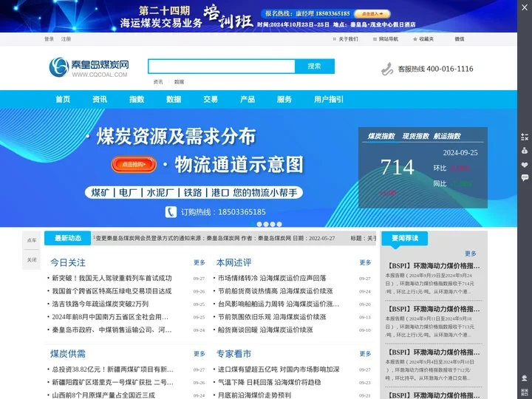Click the calculator icon in right sidebar
Viewport: 532px width, 399px height.
(525, 137)
